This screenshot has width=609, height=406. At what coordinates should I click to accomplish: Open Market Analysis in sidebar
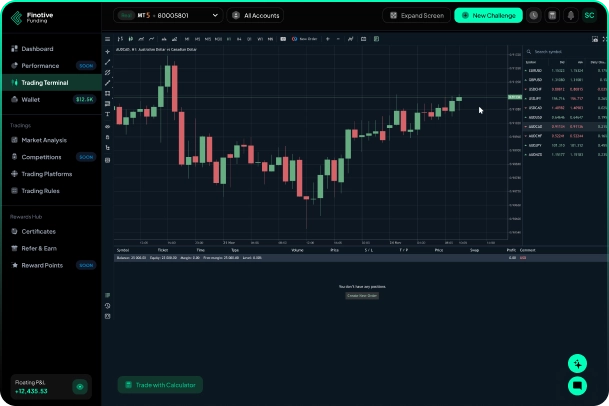52,140
